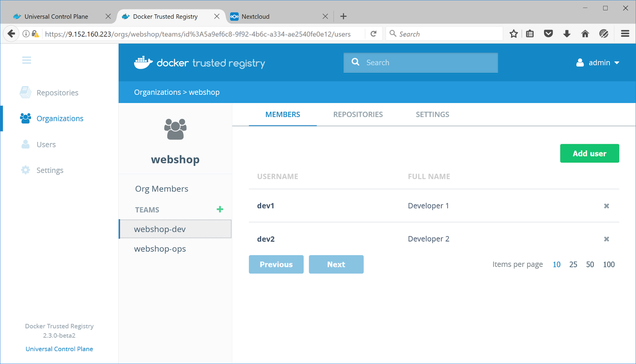Expand the admin account dropdown caret
This screenshot has height=364, width=636.
pos(617,63)
